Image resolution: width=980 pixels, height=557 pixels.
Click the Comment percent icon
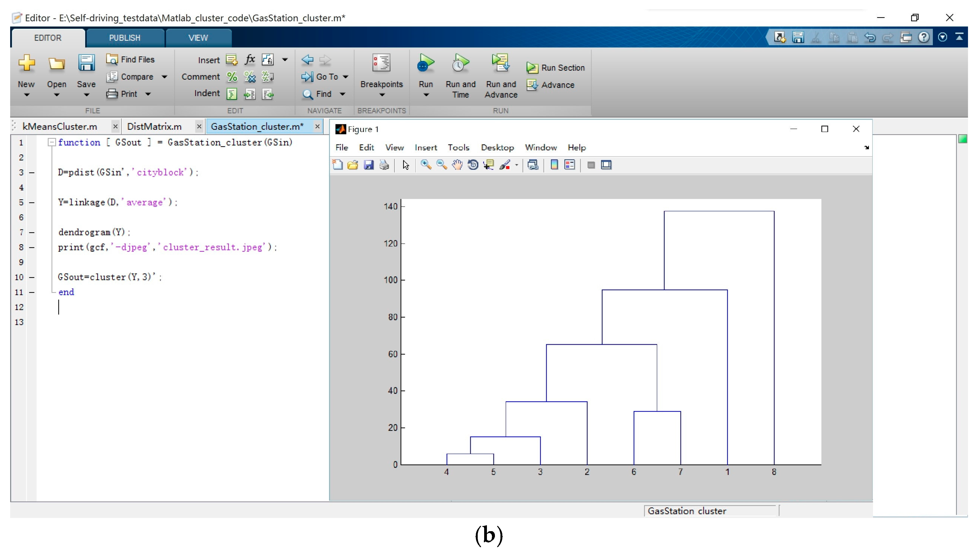click(232, 77)
